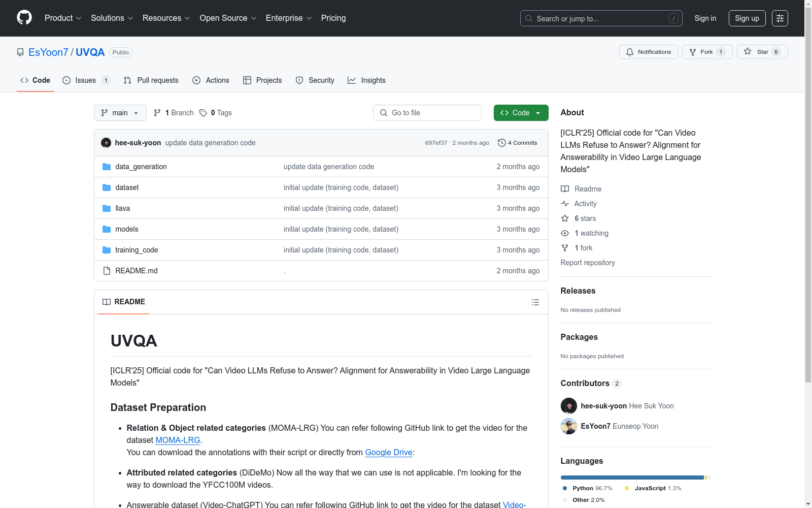
Task: Click the Python language bar segment
Action: (632, 478)
